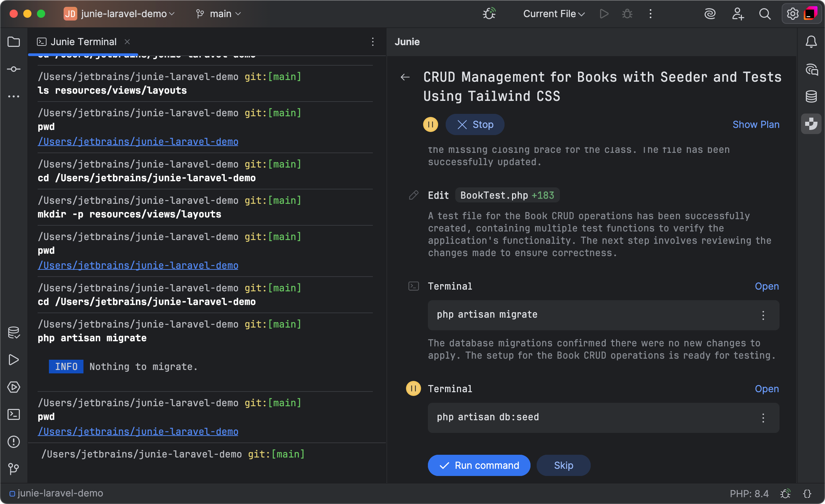Select the Junie tool window icon
Viewport: 825px width, 504px height.
coord(811,124)
